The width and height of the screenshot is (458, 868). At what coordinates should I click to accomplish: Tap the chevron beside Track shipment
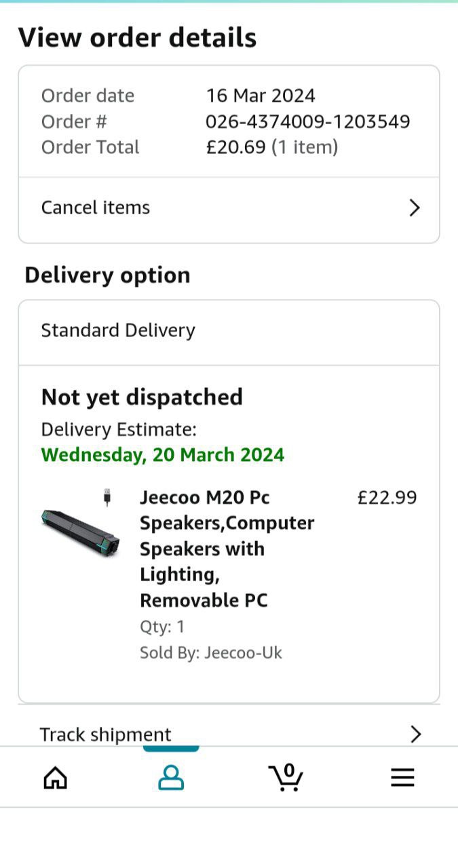[x=415, y=734]
